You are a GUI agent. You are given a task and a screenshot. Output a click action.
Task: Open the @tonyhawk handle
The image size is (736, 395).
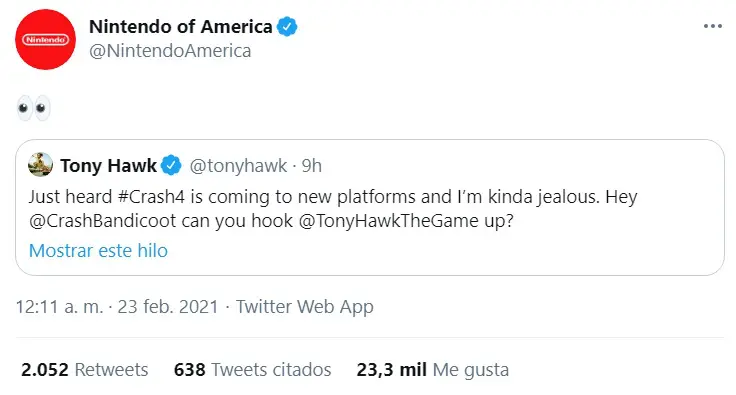238,166
